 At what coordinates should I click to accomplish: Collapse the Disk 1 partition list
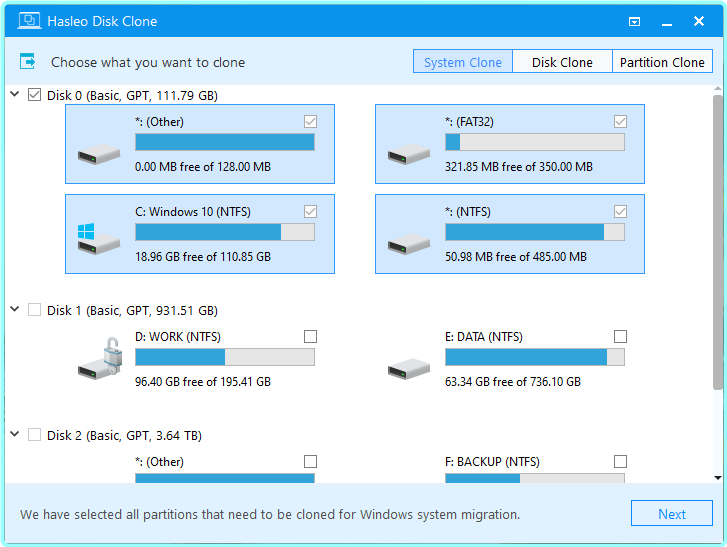click(14, 310)
